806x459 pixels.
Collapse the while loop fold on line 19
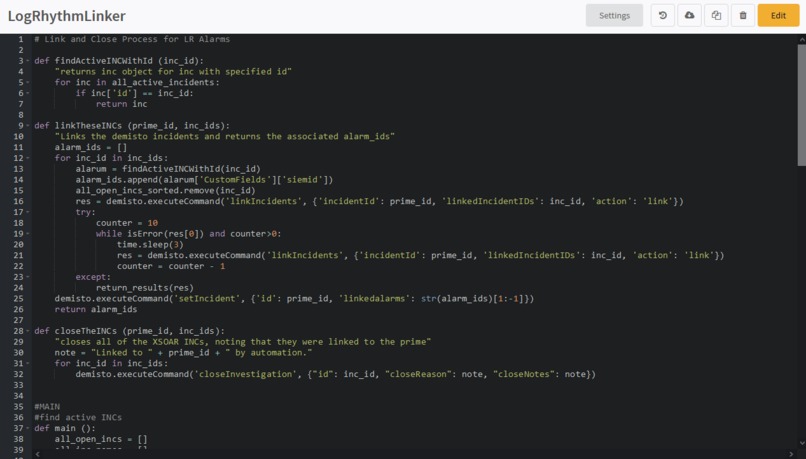tap(28, 233)
